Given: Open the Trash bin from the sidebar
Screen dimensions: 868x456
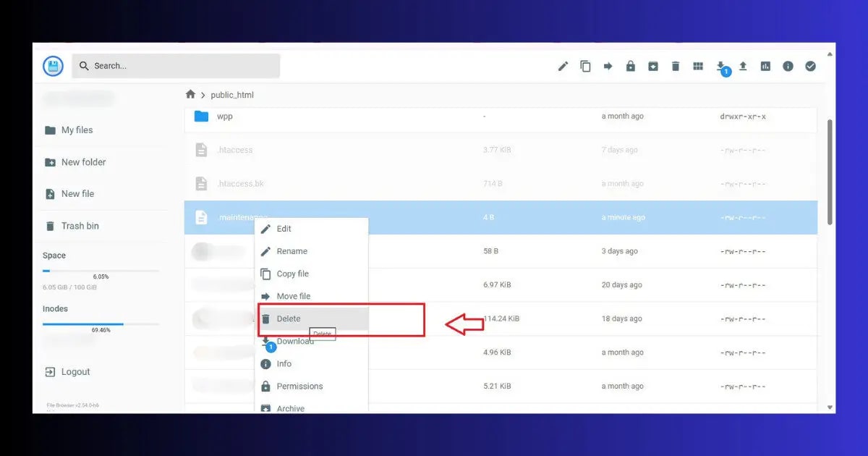Looking at the screenshot, I should coord(79,225).
